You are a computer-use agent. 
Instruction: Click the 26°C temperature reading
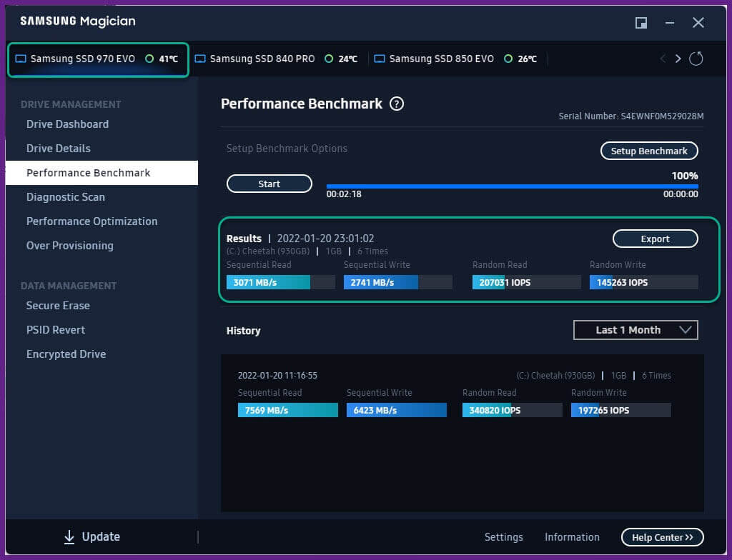(527, 59)
